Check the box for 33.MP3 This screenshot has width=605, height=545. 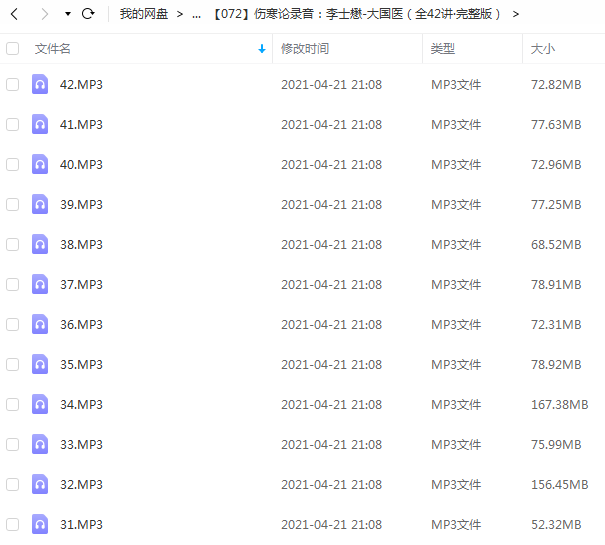click(12, 444)
